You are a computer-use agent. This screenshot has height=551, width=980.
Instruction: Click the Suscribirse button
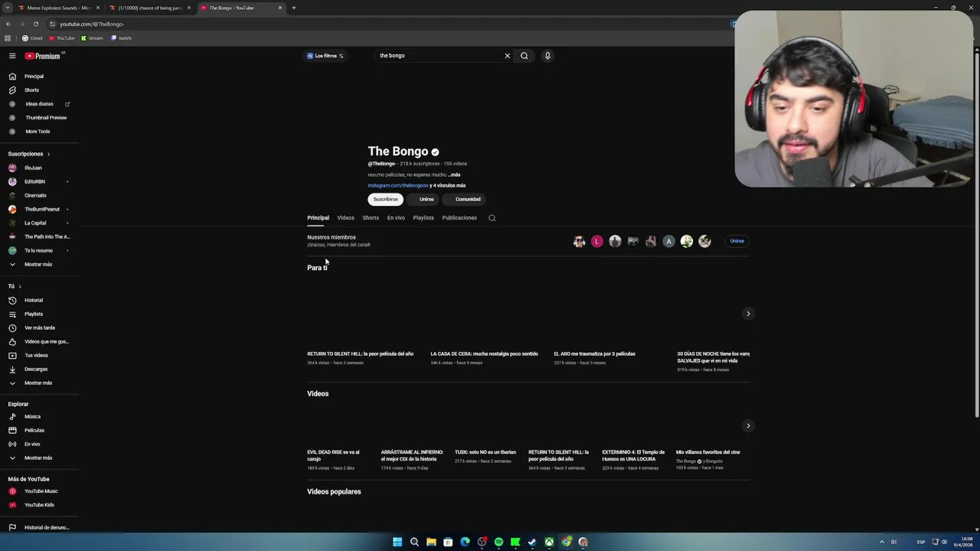[x=386, y=200]
